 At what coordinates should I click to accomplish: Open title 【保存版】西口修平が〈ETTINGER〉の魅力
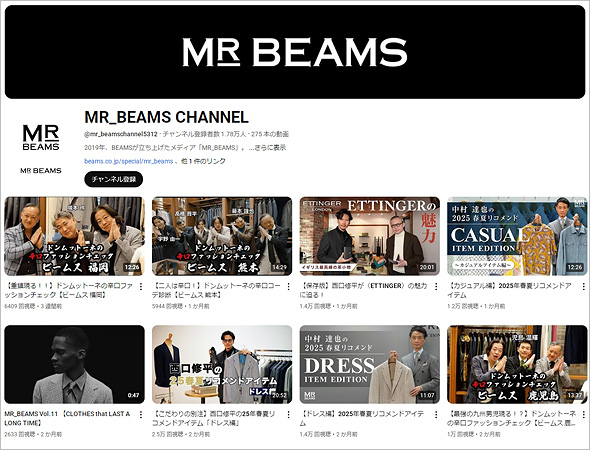(x=363, y=290)
